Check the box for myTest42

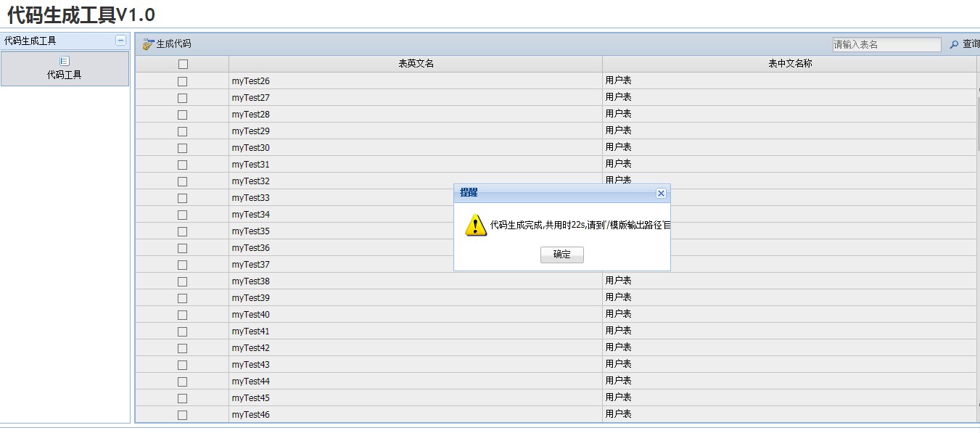(x=183, y=348)
